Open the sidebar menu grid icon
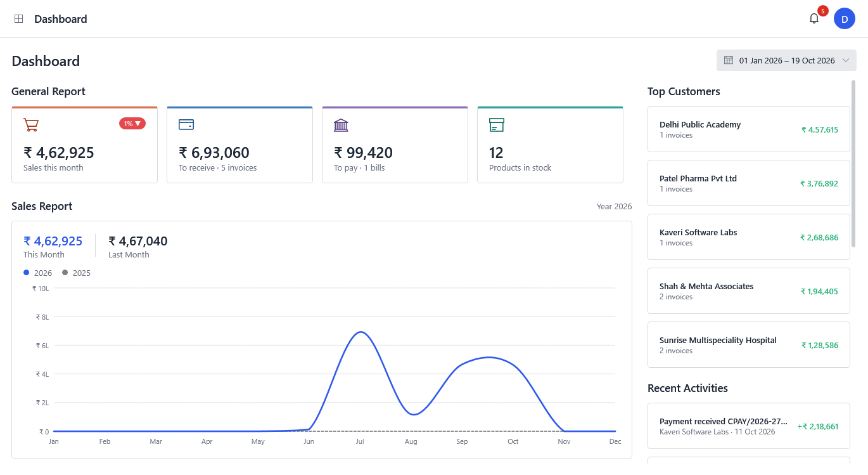Image resolution: width=868 pixels, height=475 pixels. (19, 19)
